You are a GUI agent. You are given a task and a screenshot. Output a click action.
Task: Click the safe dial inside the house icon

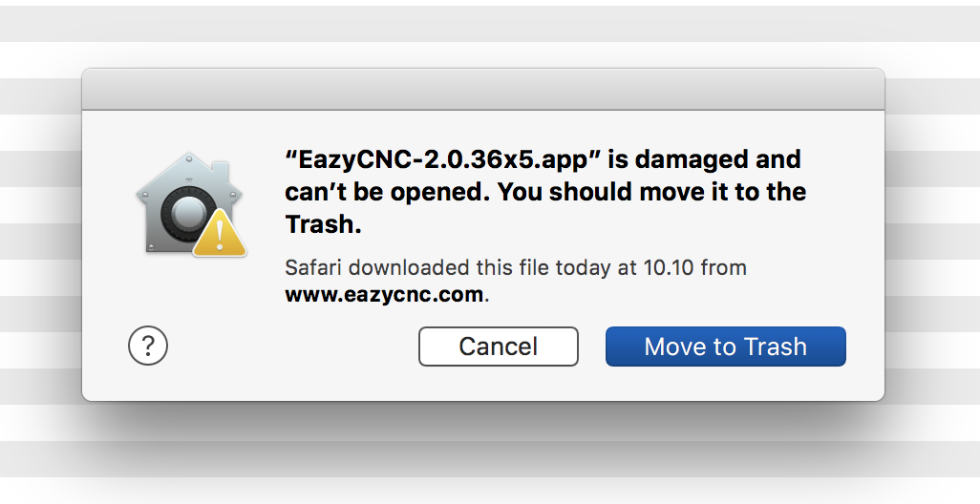[x=185, y=214]
